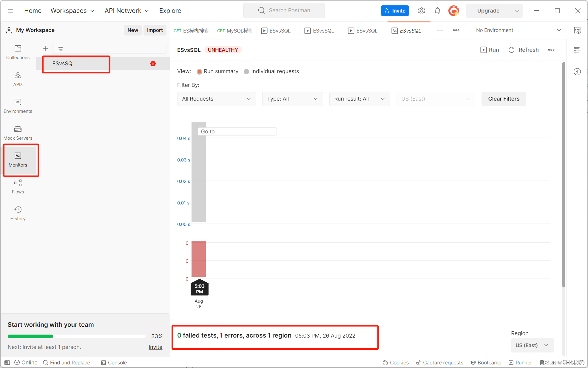Viewport: 588px width, 368px height.
Task: Open the History panel
Action: tap(17, 213)
